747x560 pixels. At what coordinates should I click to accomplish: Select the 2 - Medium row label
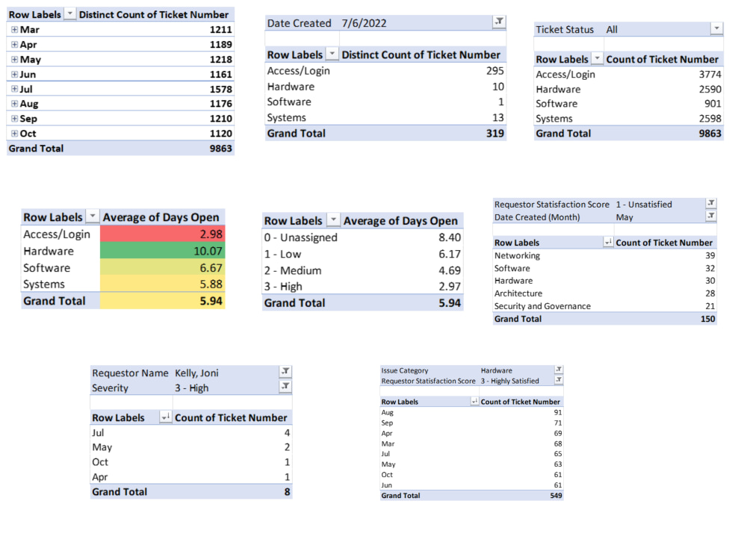coord(293,270)
